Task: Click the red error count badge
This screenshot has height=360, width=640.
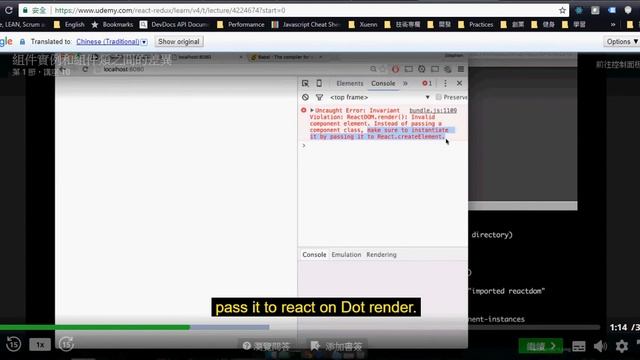Action: click(x=427, y=83)
